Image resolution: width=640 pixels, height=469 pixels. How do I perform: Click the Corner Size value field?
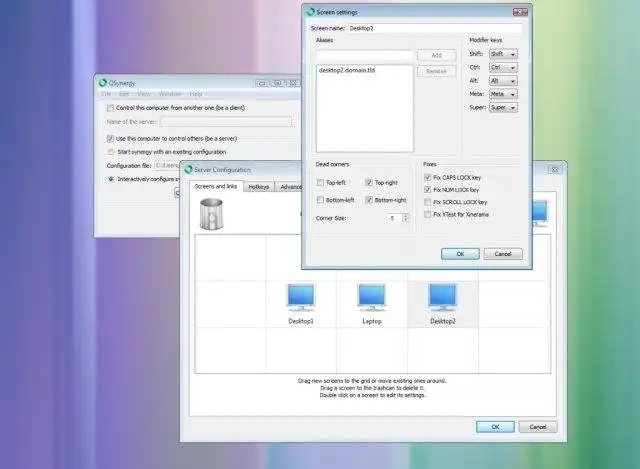point(393,218)
